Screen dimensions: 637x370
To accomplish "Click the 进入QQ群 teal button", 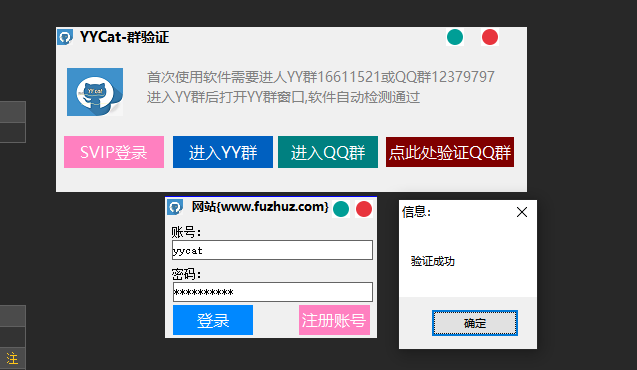I will coord(328,152).
